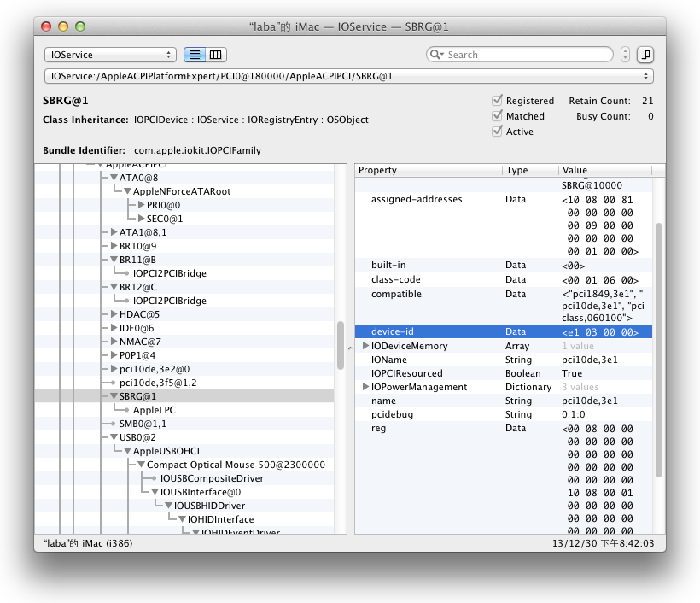Viewport: 700px width, 603px height.
Task: Click the tree pane vertical scrollbar
Action: click(x=341, y=345)
